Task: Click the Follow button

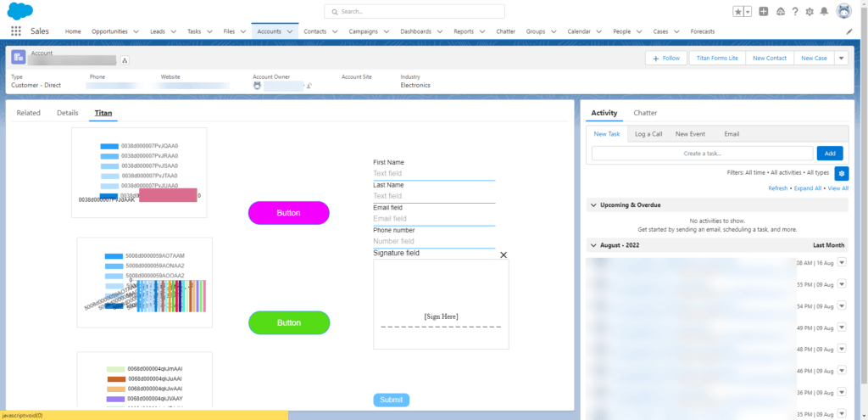Action: (666, 58)
